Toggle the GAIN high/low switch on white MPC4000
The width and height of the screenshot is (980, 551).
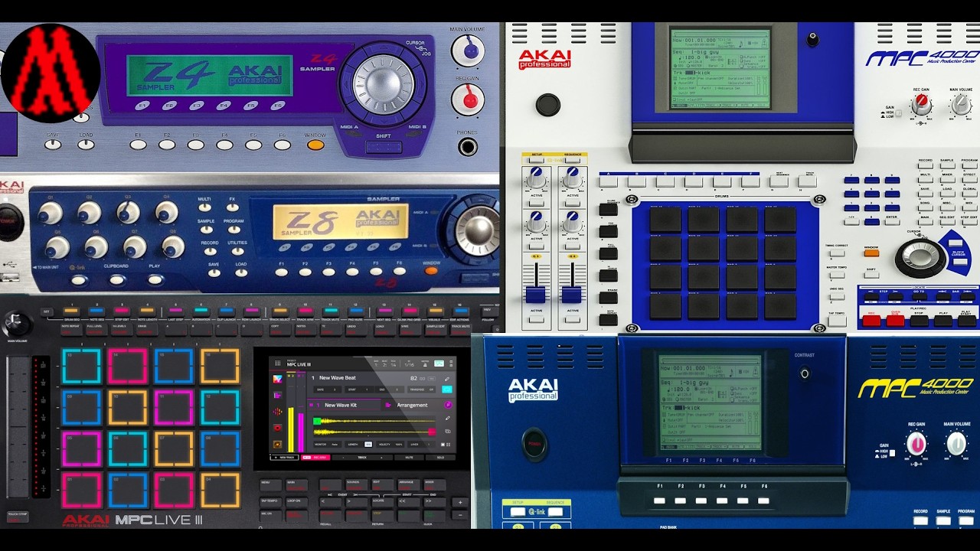899,113
